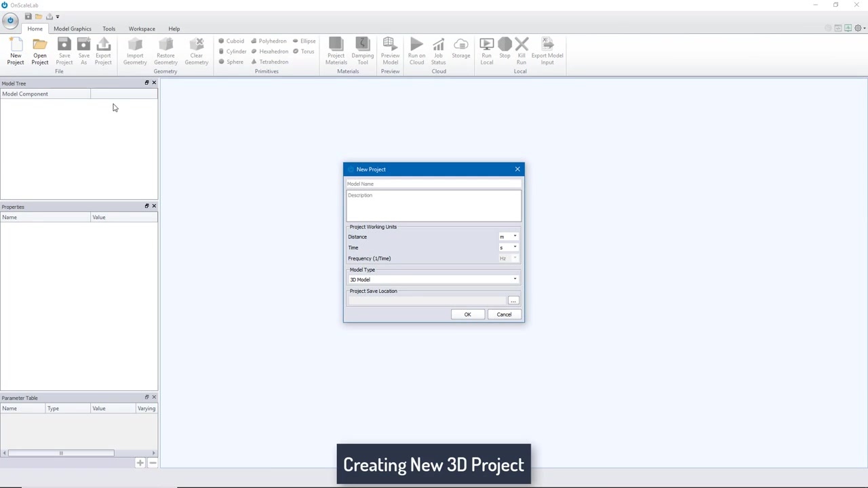Open the Time units dropdown
The width and height of the screenshot is (868, 488).
[509, 247]
